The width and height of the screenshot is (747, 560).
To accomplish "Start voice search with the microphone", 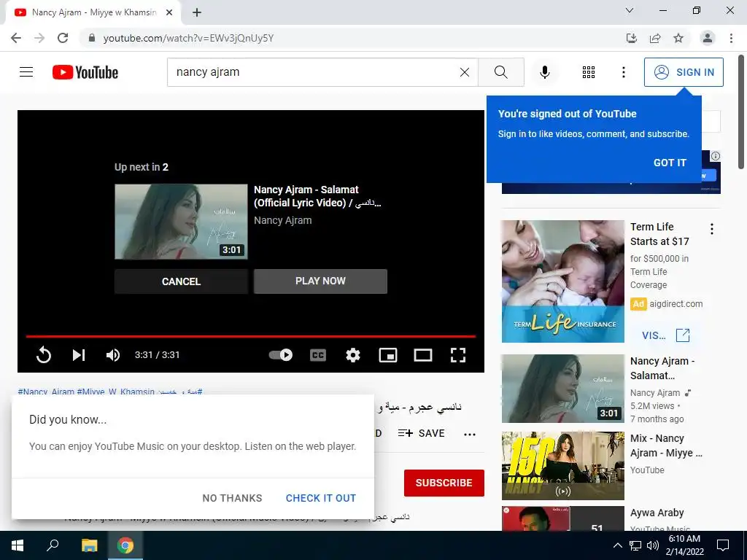I will tap(544, 72).
